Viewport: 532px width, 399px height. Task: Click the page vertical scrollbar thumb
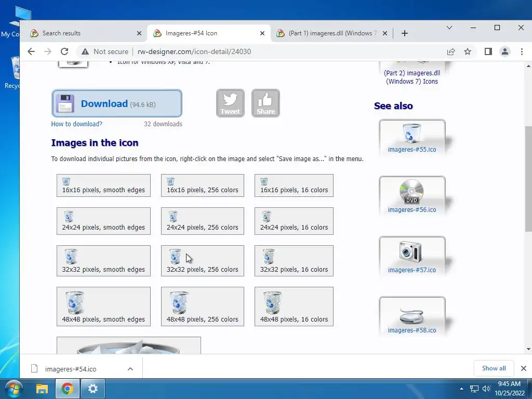(x=528, y=179)
